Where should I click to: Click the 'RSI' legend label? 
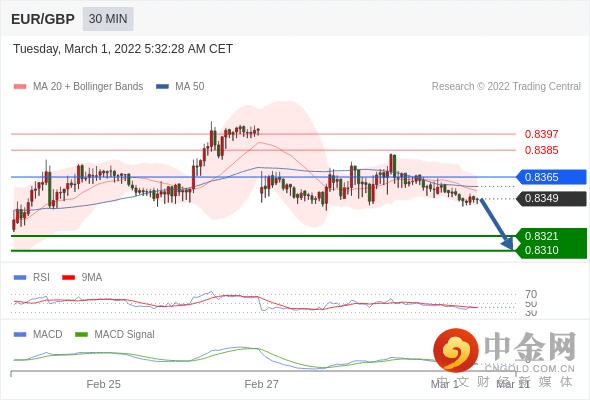pyautogui.click(x=41, y=278)
